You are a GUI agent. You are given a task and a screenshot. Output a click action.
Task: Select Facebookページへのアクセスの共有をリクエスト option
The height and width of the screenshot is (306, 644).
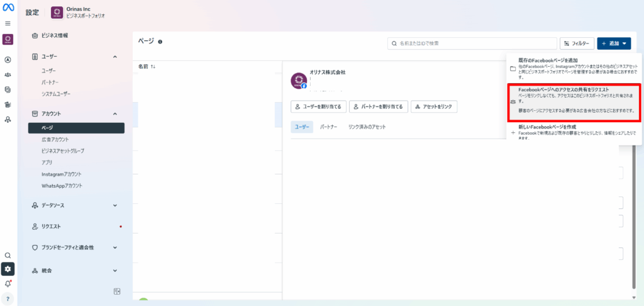click(575, 100)
